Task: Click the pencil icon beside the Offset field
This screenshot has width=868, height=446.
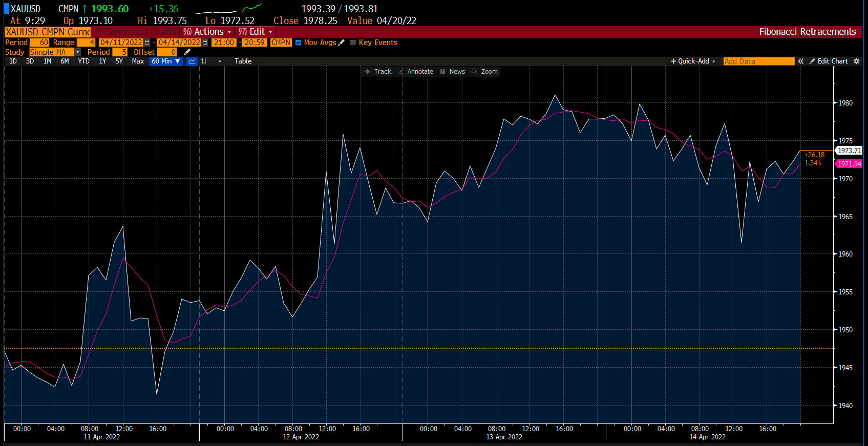Action: tap(187, 52)
